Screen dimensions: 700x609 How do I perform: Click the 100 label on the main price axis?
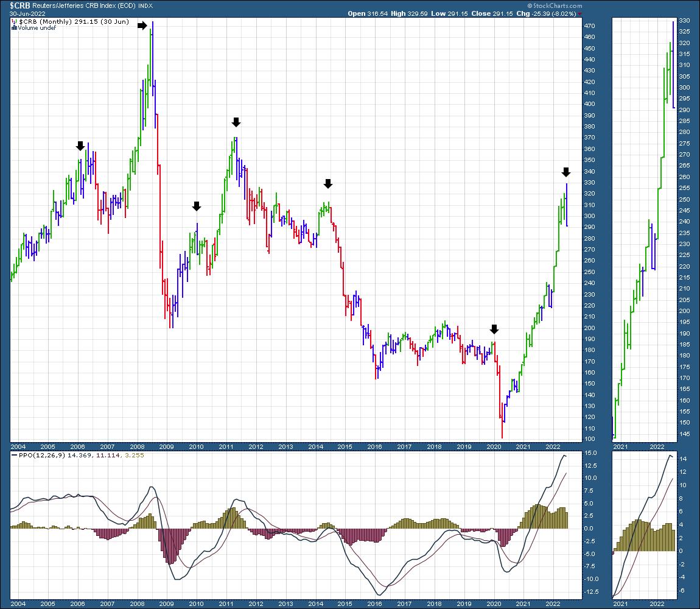point(589,438)
